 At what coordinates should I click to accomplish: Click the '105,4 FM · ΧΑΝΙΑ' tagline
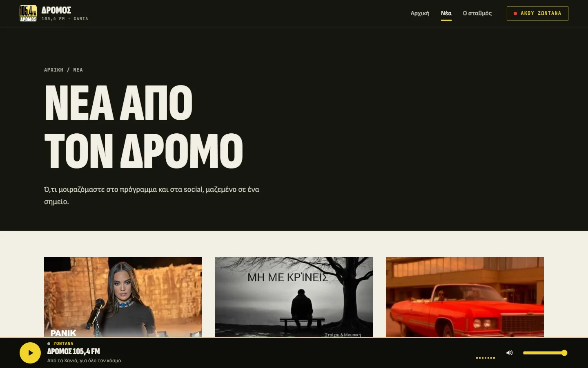coord(65,19)
